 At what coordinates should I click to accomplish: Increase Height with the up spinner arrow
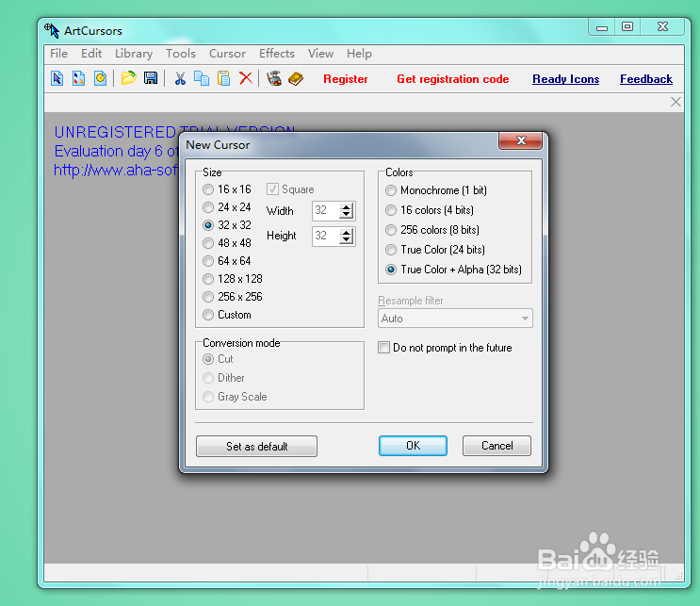[x=347, y=232]
